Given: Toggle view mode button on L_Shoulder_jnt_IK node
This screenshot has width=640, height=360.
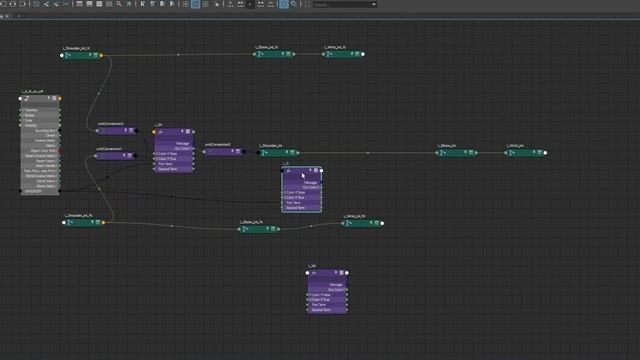Looking at the screenshot, I should click(96, 55).
